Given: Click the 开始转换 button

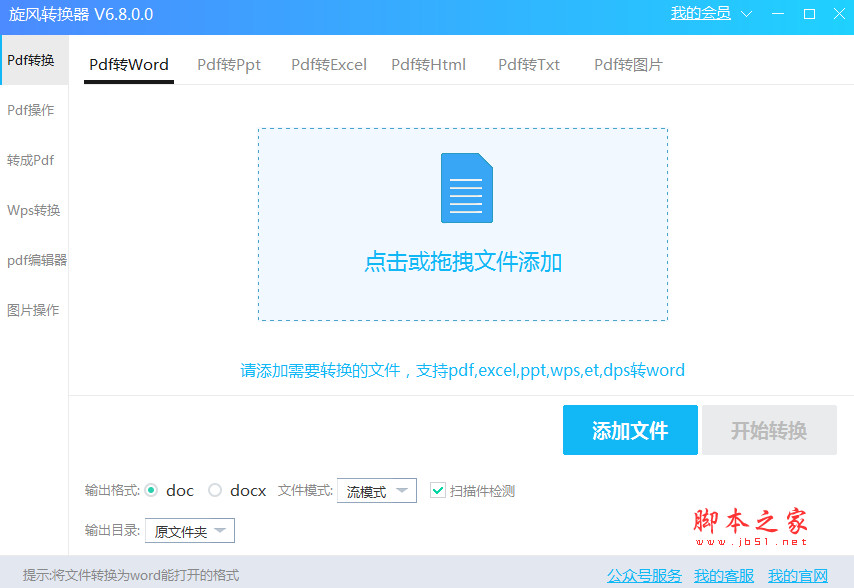Looking at the screenshot, I should tap(769, 430).
